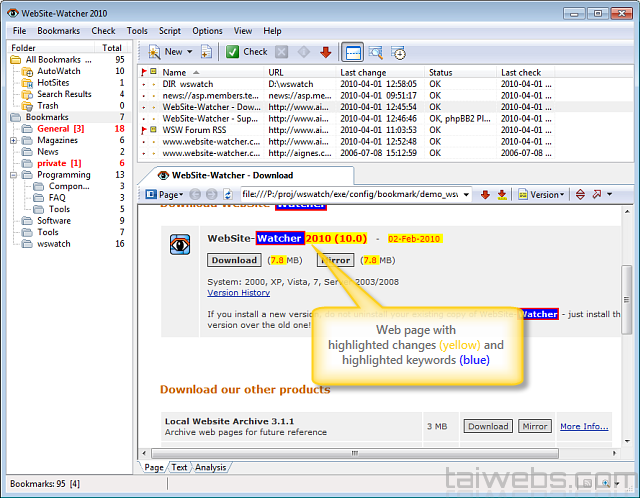Click the magnifier search view icon
Image resolution: width=640 pixels, height=498 pixels.
coord(375,52)
